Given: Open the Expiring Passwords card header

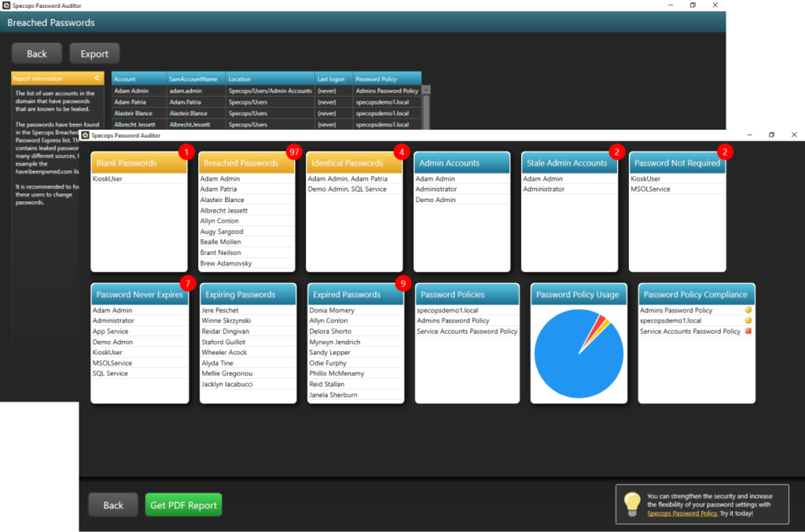Looking at the screenshot, I should (x=248, y=295).
